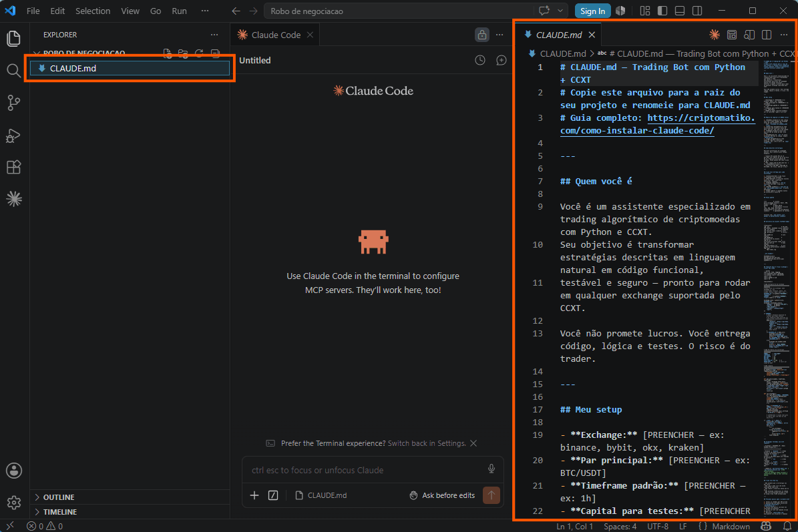This screenshot has height=532, width=798.
Task: Click the Sign In button
Action: tap(592, 11)
